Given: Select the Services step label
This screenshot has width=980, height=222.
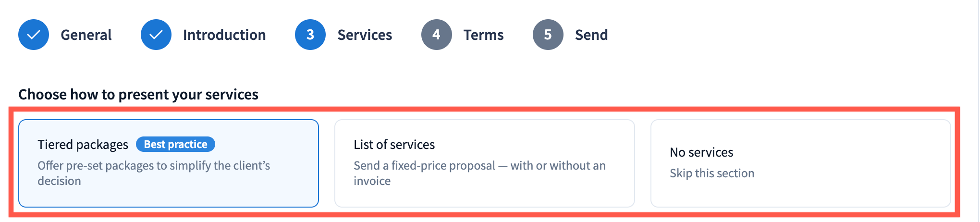Looking at the screenshot, I should 365,35.
